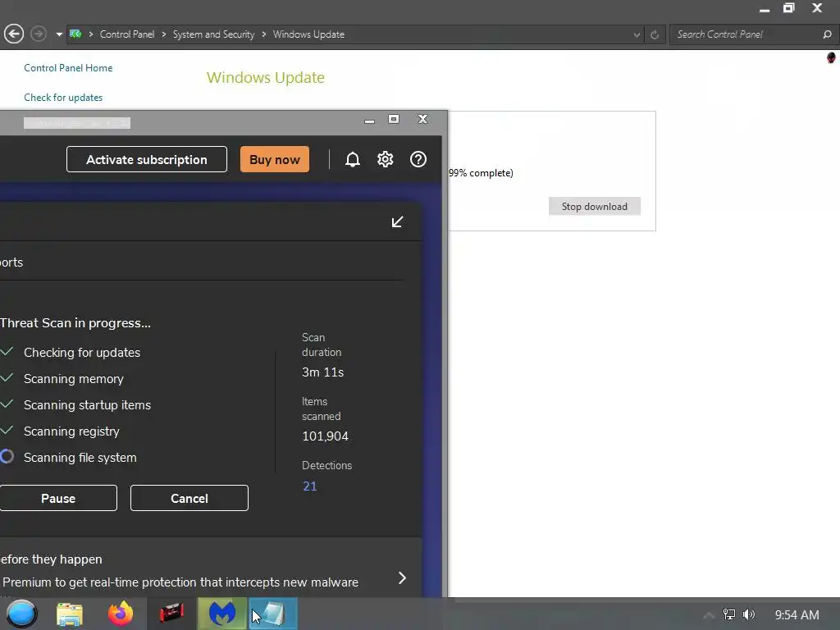
Task: Expand the address bar history dropdown
Action: click(x=637, y=34)
